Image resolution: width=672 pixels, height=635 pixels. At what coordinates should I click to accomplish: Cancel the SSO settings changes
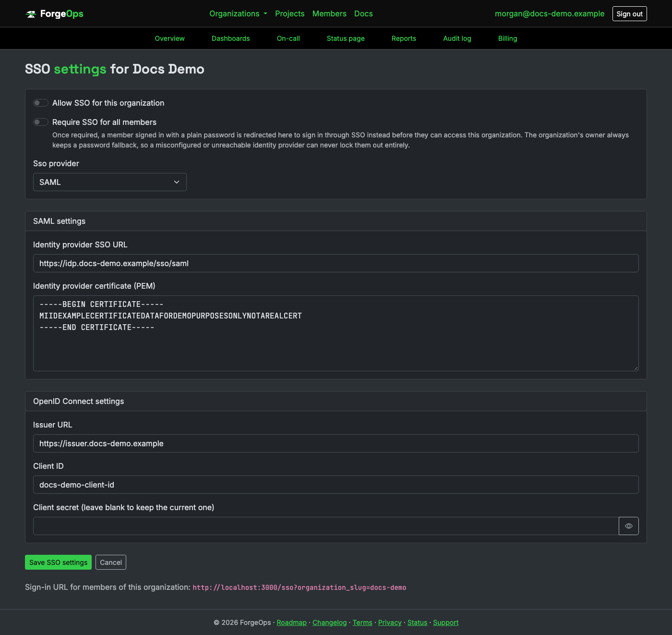tap(111, 562)
